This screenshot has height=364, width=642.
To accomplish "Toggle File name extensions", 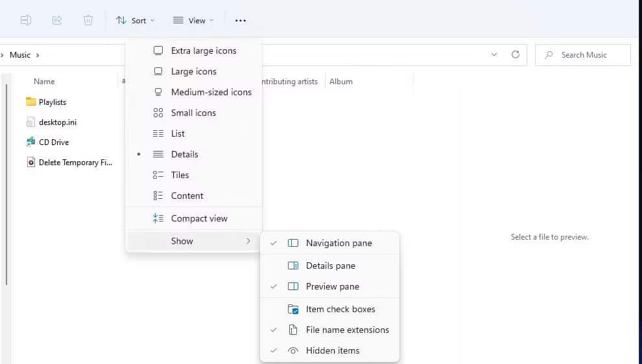I will click(329, 330).
